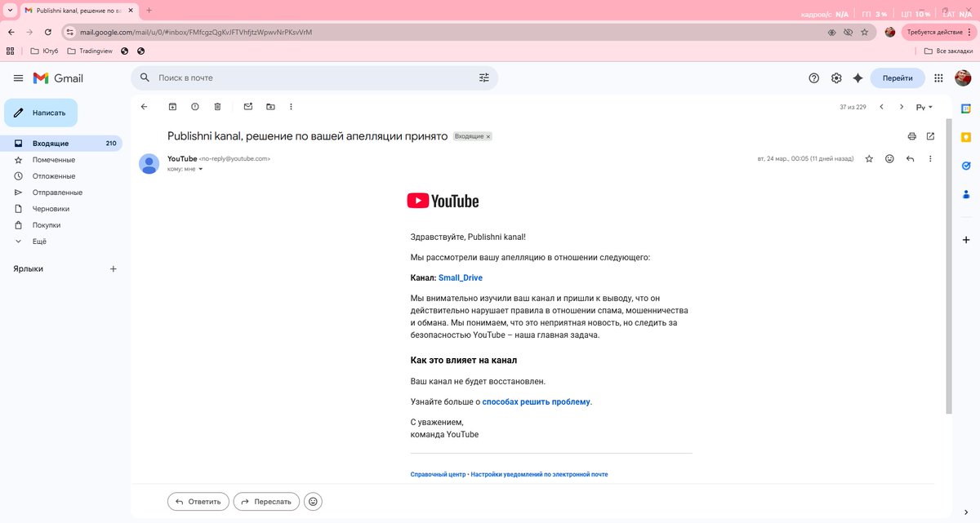Open Настройки уведомлений по электронной почте link
Image resolution: width=980 pixels, height=523 pixels.
(539, 474)
